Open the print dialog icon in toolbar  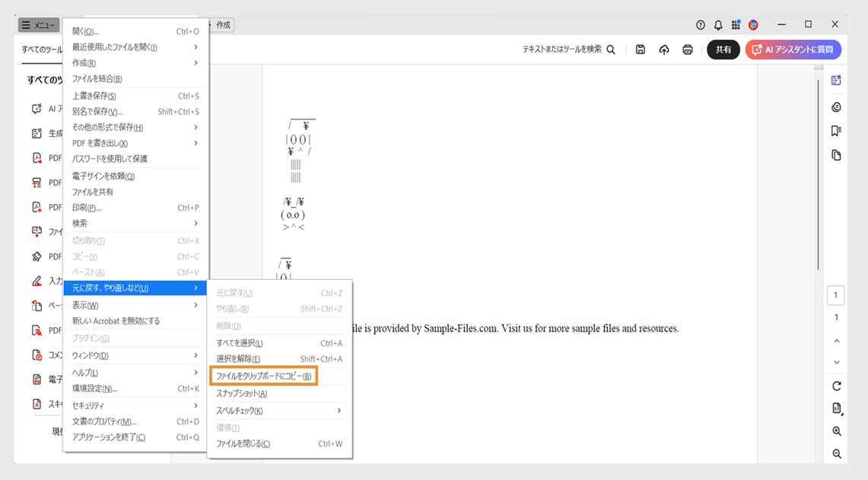687,49
